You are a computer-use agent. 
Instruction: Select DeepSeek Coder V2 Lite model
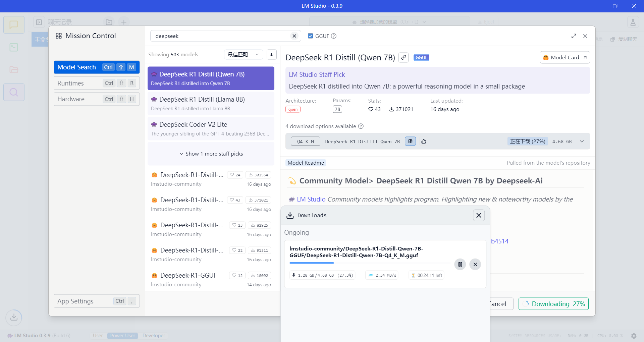click(211, 128)
